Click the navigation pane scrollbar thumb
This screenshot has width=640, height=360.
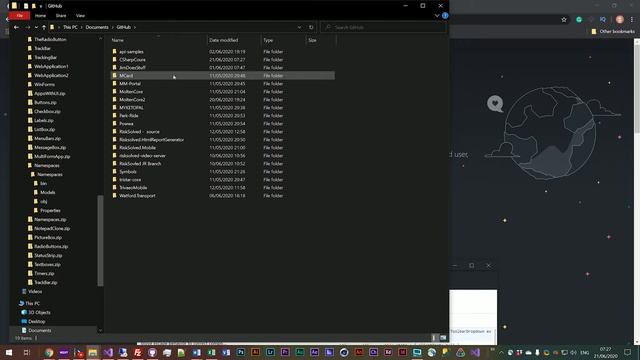click(100, 241)
